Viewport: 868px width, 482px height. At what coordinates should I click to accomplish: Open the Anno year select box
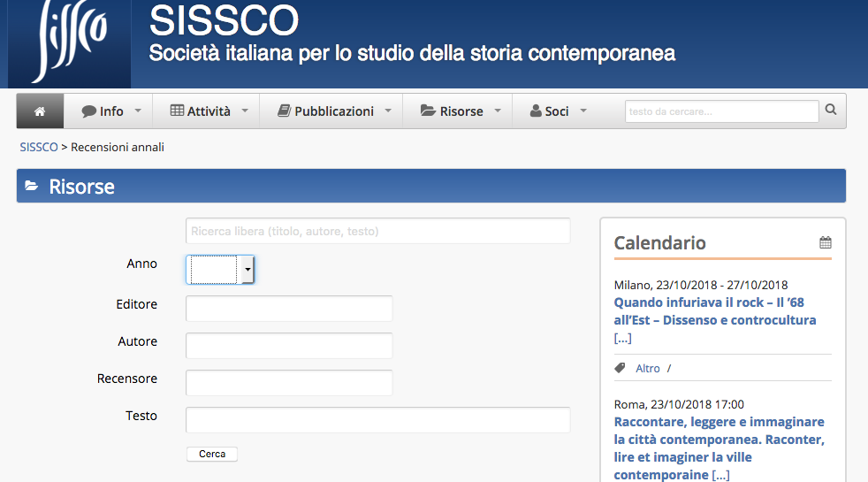pyautogui.click(x=220, y=270)
